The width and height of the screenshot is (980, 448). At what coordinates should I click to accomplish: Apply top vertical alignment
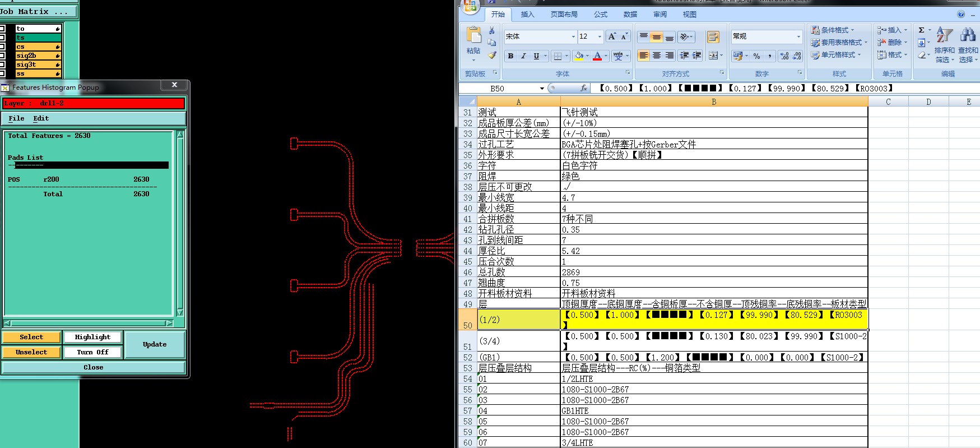pos(644,37)
